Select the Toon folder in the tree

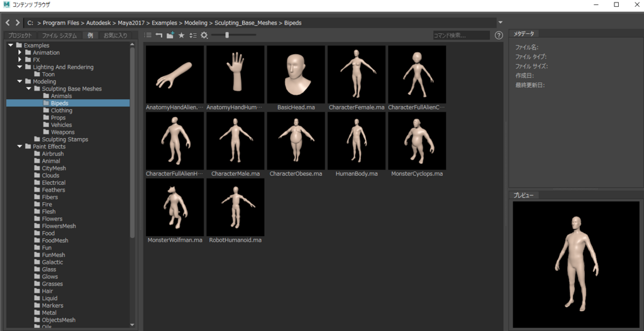tap(45, 74)
